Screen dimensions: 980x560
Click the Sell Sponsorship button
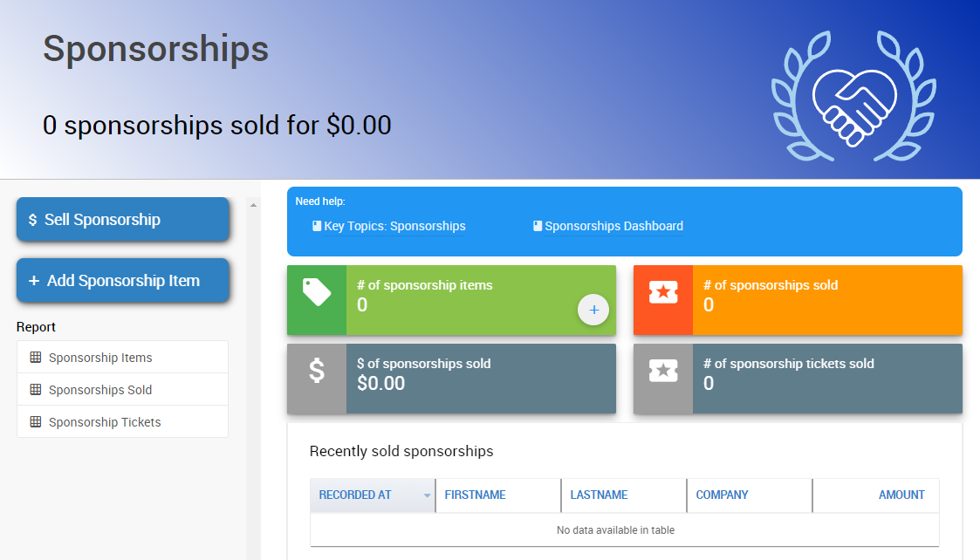[x=122, y=220]
